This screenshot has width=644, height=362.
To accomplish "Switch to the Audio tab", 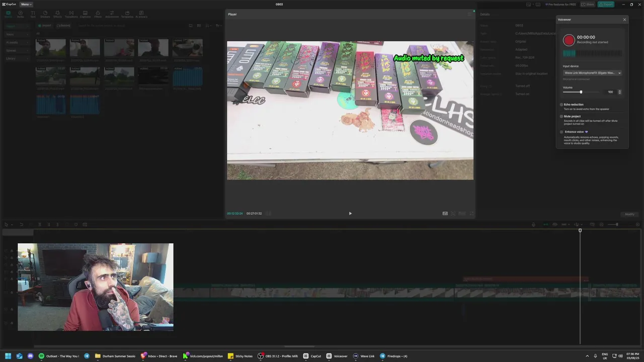I will pyautogui.click(x=21, y=14).
